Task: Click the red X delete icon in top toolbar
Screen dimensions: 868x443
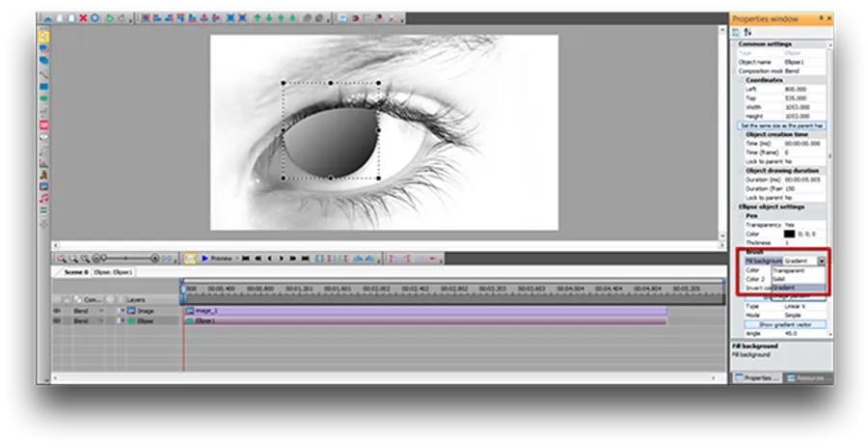Action: (x=83, y=18)
